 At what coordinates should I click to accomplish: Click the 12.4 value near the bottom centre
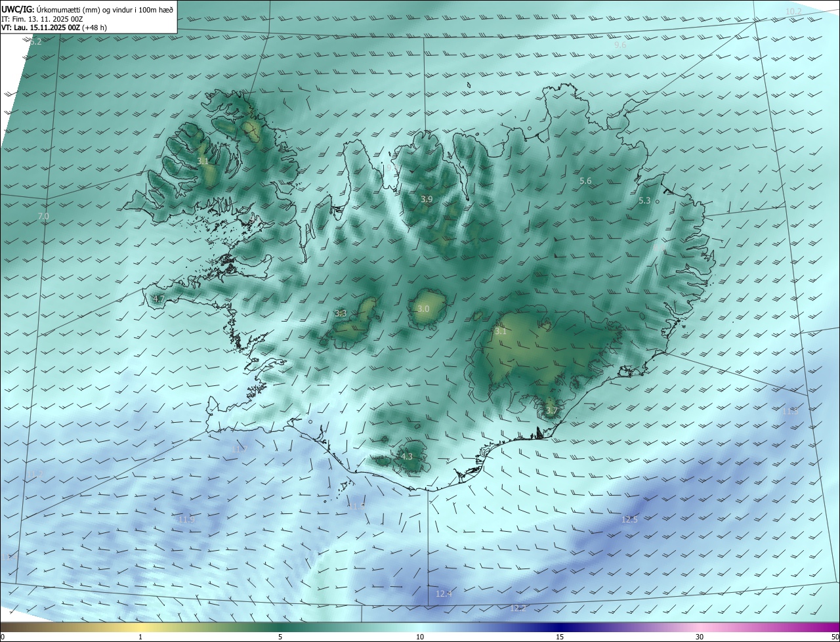click(444, 594)
